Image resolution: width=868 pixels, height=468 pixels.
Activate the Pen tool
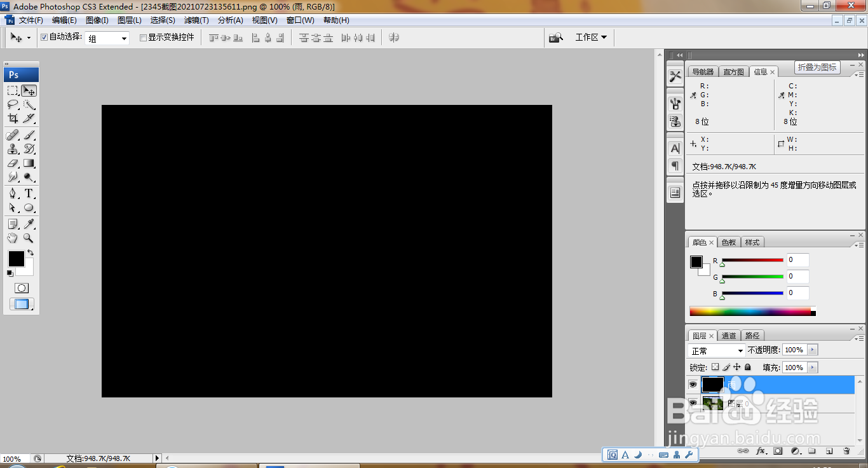(x=13, y=193)
